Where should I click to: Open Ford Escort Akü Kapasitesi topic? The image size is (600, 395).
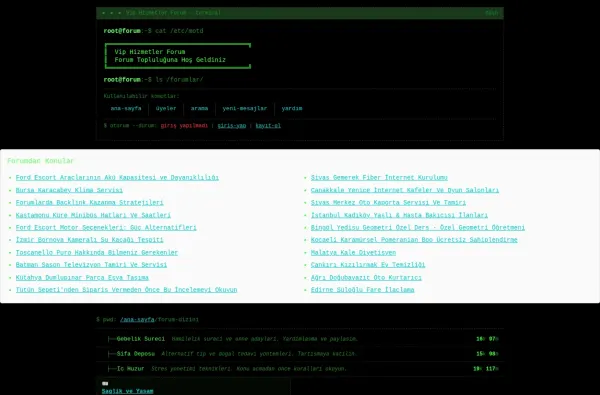coord(117,178)
